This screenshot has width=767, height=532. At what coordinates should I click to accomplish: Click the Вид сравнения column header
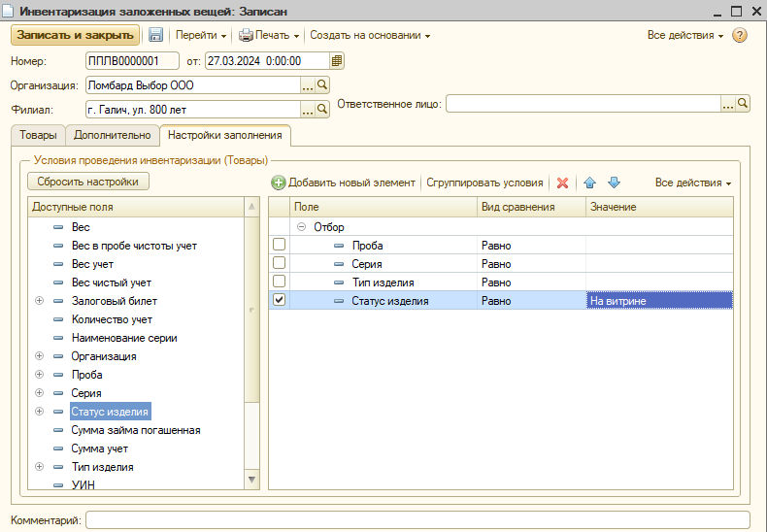click(x=531, y=207)
